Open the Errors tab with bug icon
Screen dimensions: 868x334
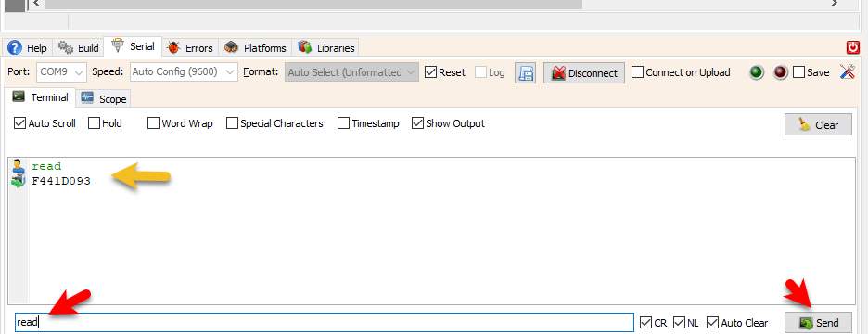(x=190, y=48)
